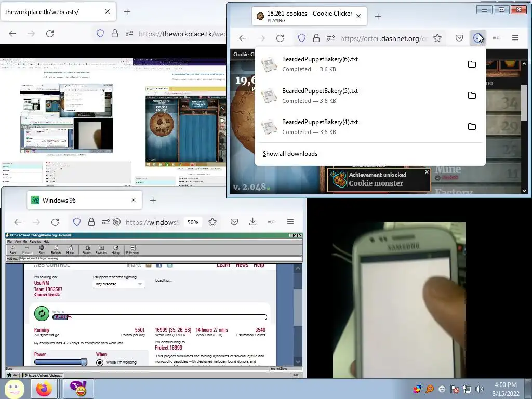This screenshot has height=399, width=532.
Task: Reload the Cookie Clicker page
Action: 280,38
